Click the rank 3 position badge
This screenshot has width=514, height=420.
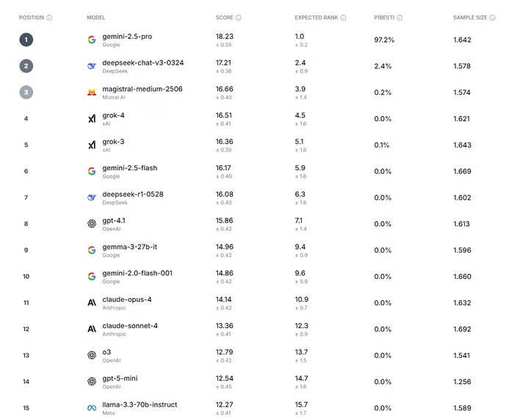[26, 93]
